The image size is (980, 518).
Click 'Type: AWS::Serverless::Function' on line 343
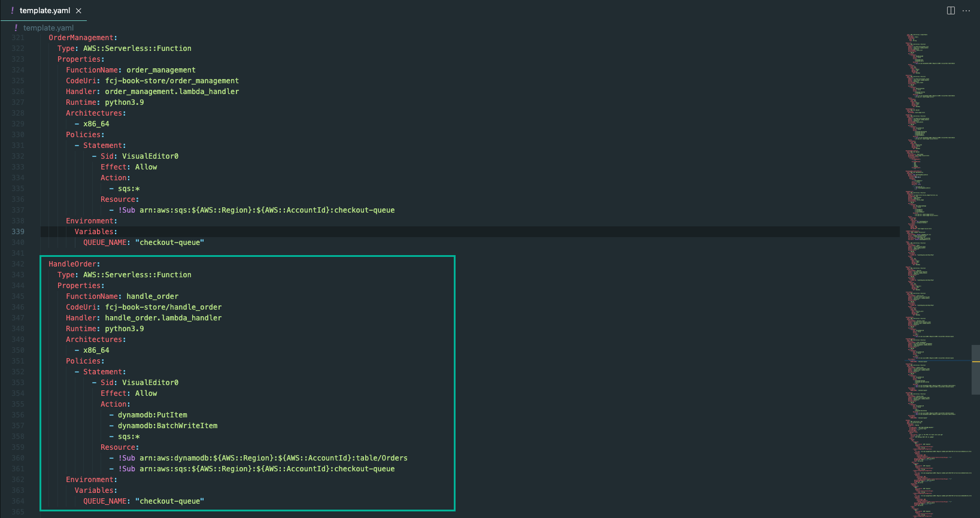(x=125, y=275)
